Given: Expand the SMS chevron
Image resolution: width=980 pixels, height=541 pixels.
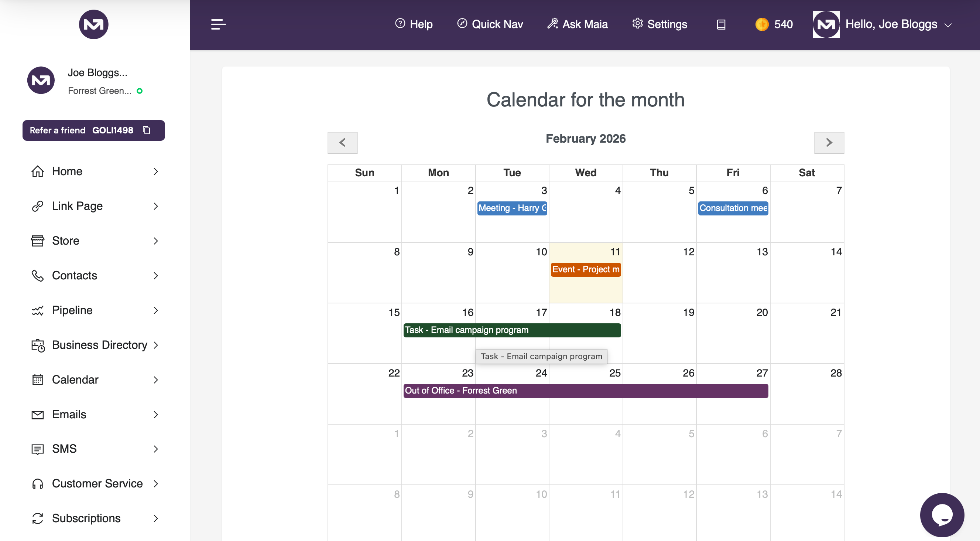Looking at the screenshot, I should pyautogui.click(x=155, y=449).
